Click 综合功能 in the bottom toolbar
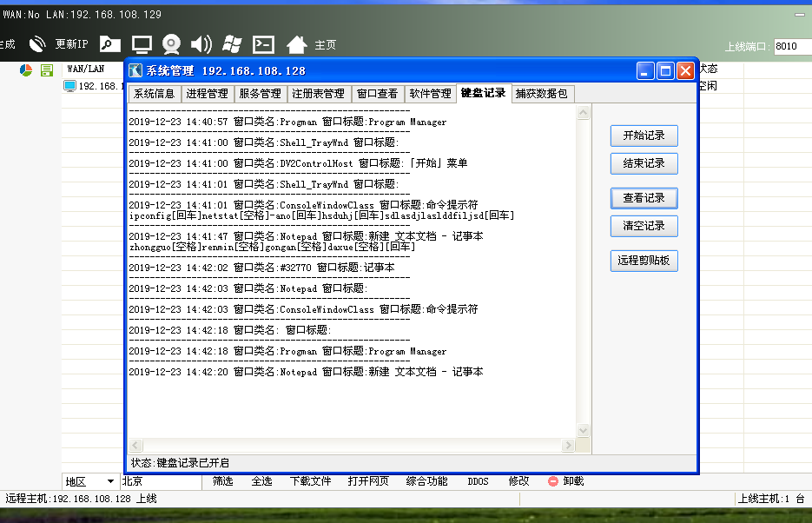Image resolution: width=812 pixels, height=523 pixels. point(426,481)
